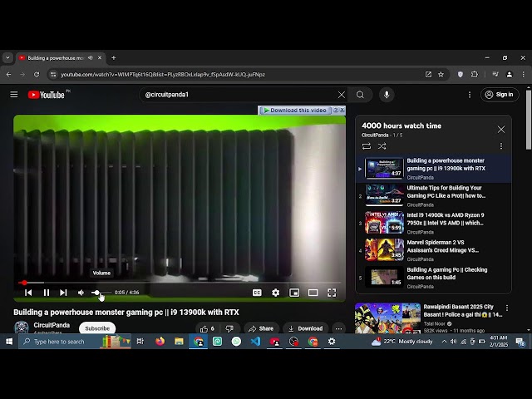Image resolution: width=532 pixels, height=399 pixels.
Task: Enter full screen mode
Action: [332, 293]
